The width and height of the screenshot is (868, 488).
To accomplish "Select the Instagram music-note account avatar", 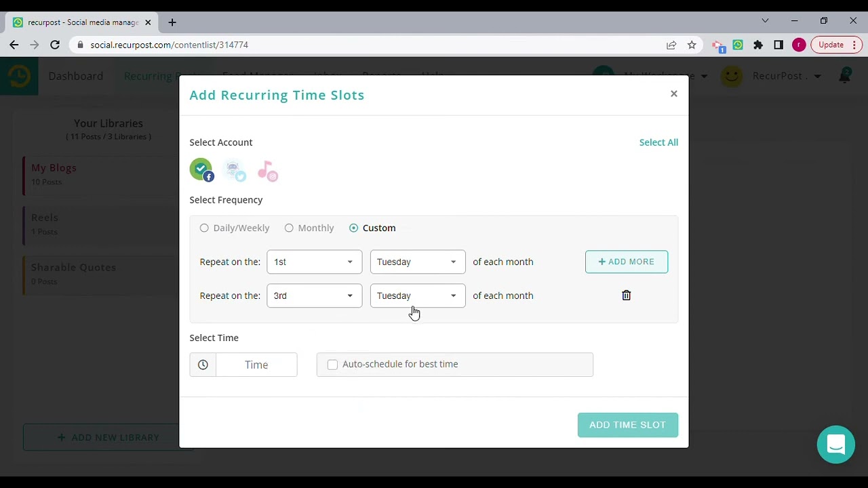I will pos(267,170).
